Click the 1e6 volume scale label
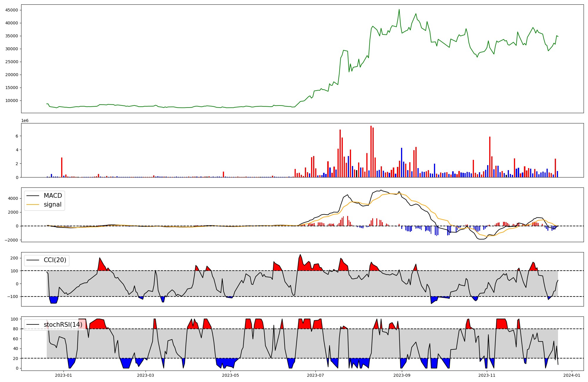 (x=25, y=121)
